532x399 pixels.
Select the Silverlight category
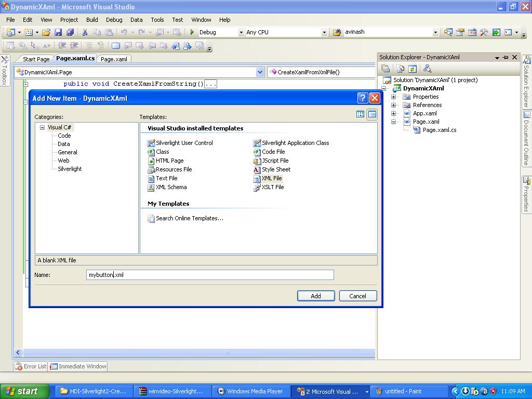pos(70,169)
